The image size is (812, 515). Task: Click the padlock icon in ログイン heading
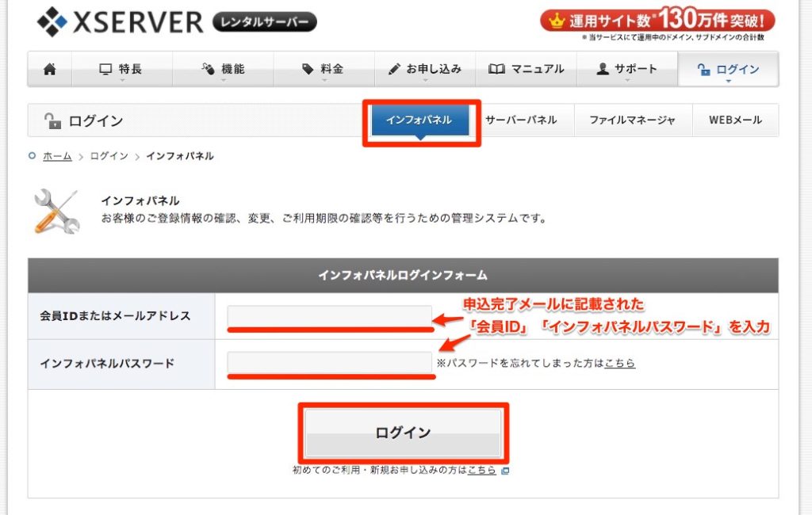pyautogui.click(x=52, y=120)
